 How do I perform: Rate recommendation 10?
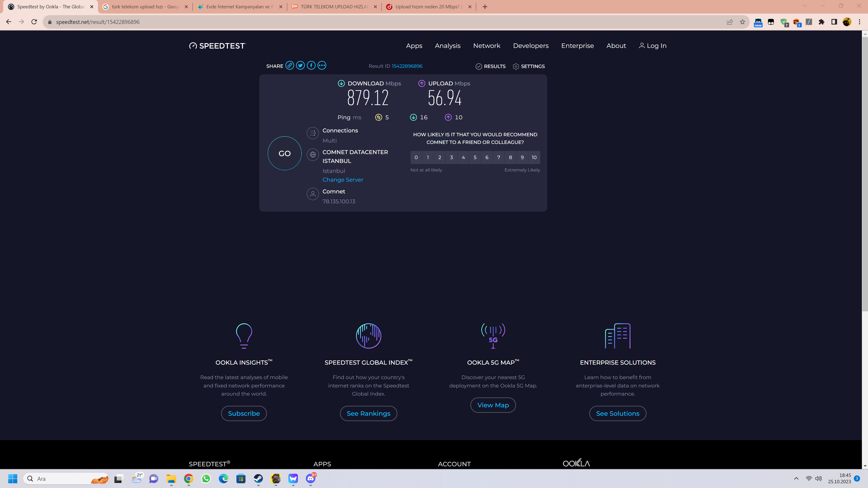click(x=534, y=157)
